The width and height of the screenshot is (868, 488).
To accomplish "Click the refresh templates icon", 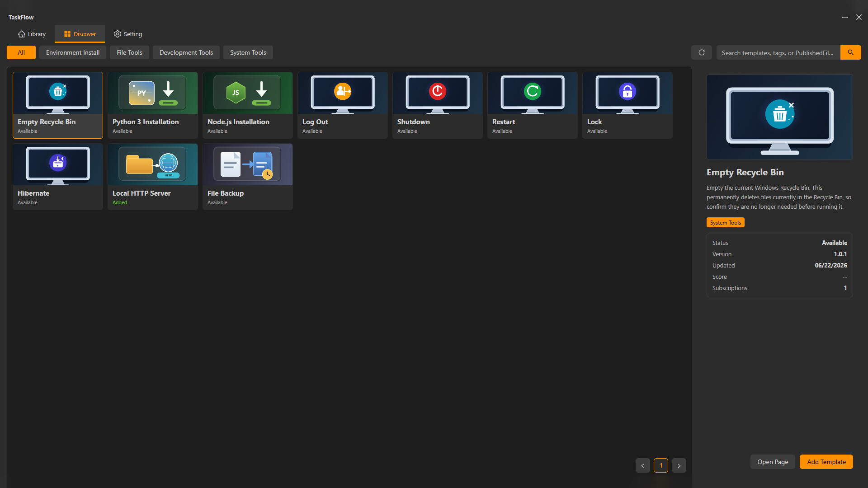I will [702, 52].
